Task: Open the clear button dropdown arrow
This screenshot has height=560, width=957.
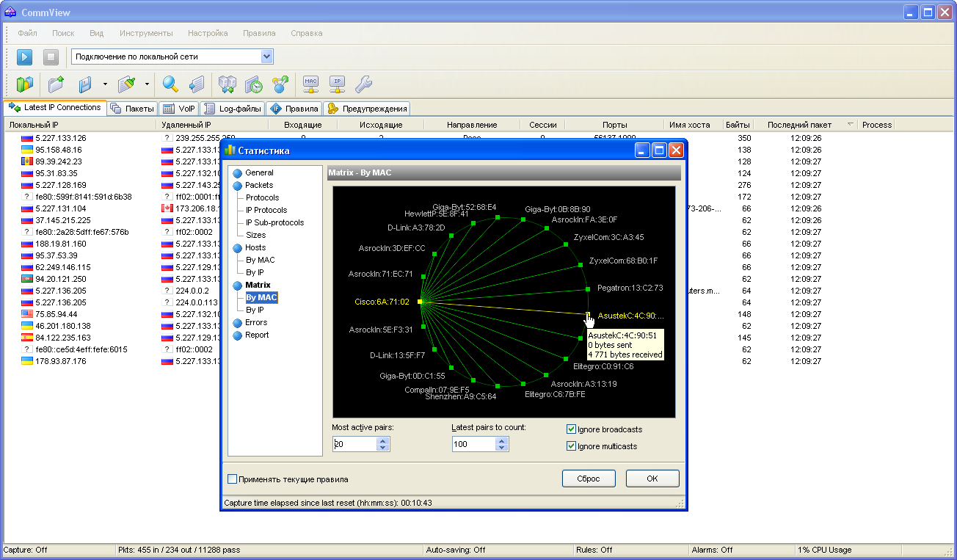Action: 147,84
